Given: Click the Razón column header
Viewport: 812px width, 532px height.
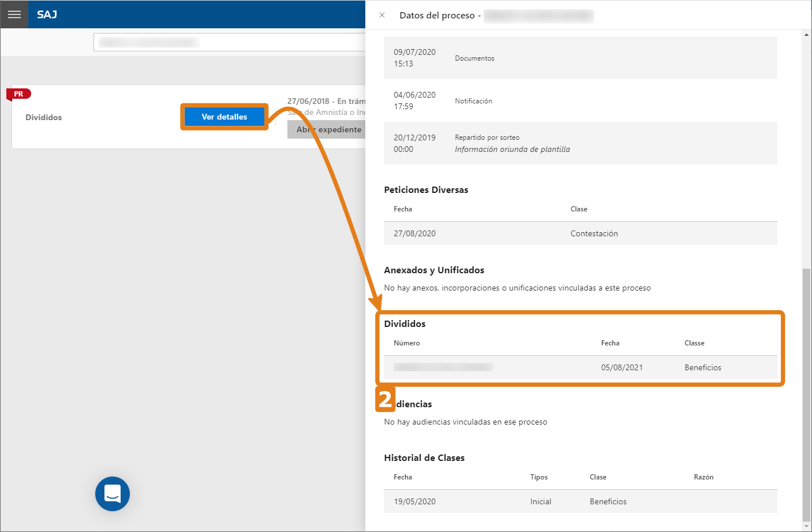Looking at the screenshot, I should [704, 477].
